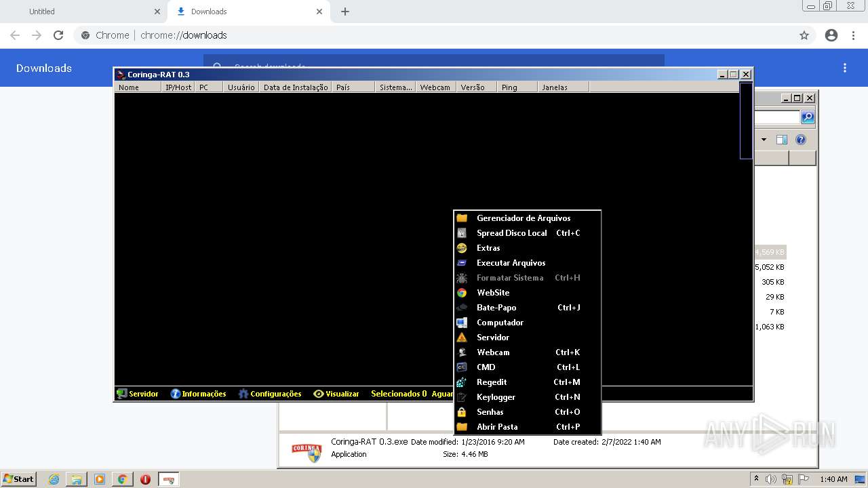
Task: Click the Explorer search magnifier button
Action: (x=808, y=117)
